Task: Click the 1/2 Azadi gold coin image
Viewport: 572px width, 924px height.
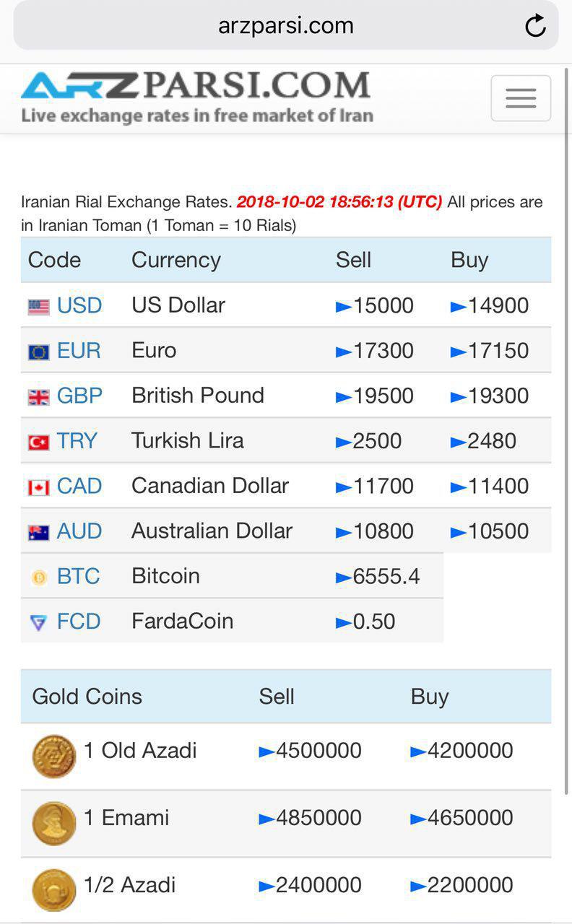Action: click(54, 889)
